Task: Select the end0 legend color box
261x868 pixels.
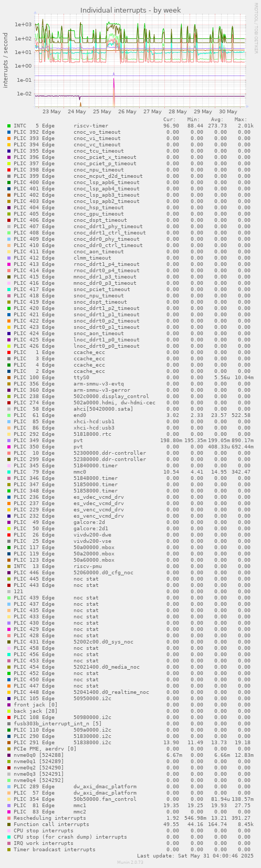Action: point(9,415)
